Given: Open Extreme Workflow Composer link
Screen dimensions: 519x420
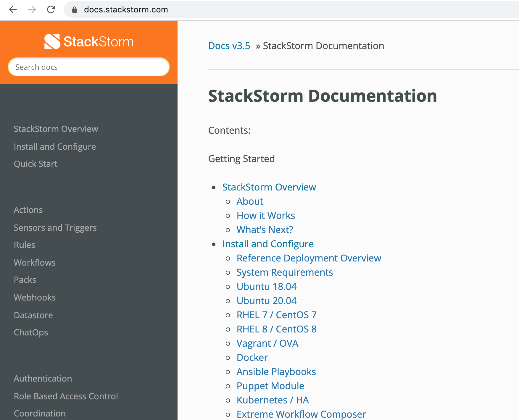Looking at the screenshot, I should (x=301, y=414).
